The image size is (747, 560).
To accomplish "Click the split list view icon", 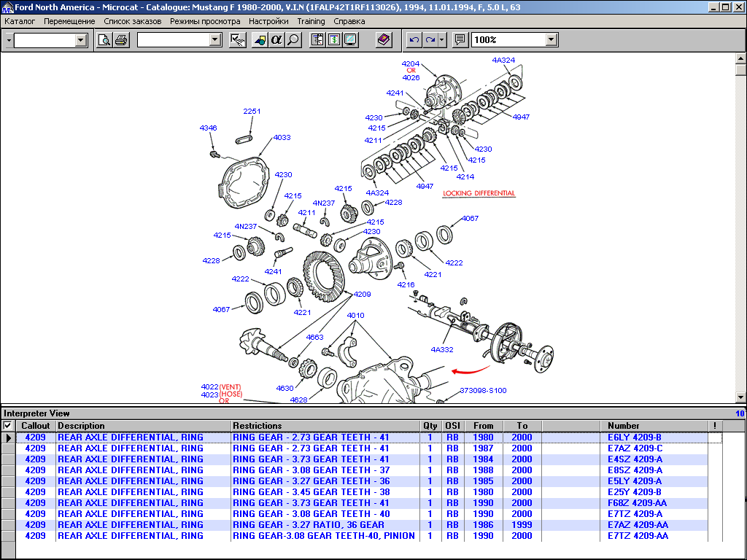I will pos(317,40).
